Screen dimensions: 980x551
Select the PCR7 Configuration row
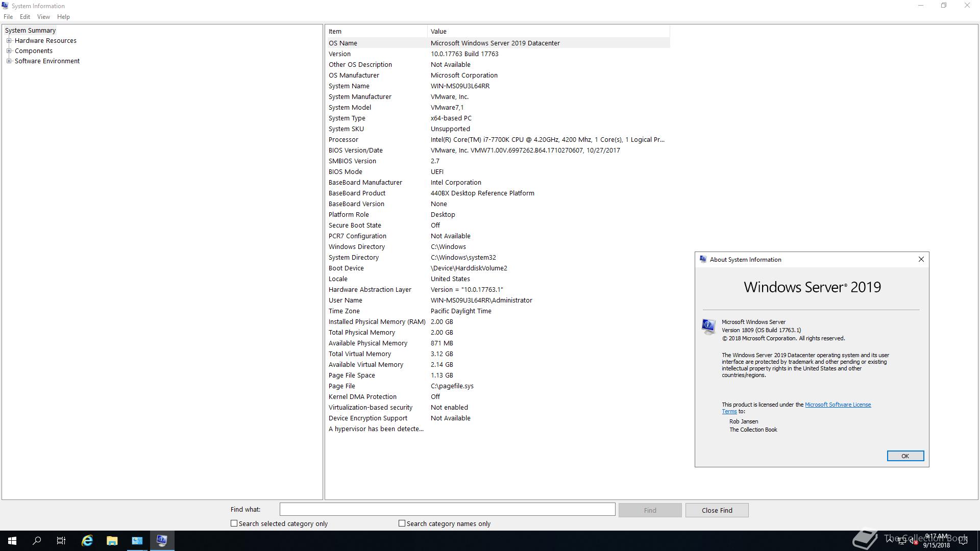point(498,236)
